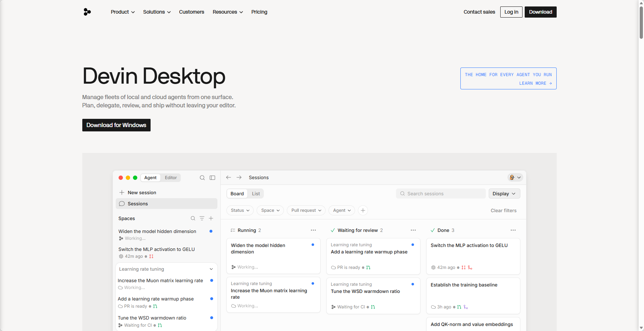Open Tune the WSD warmdown ratio card

click(373, 296)
